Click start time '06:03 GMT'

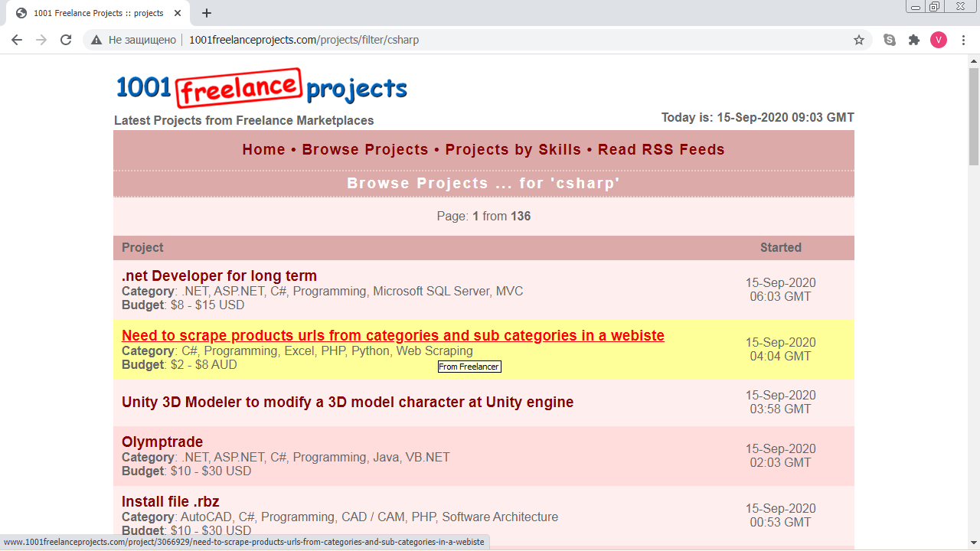pos(780,297)
